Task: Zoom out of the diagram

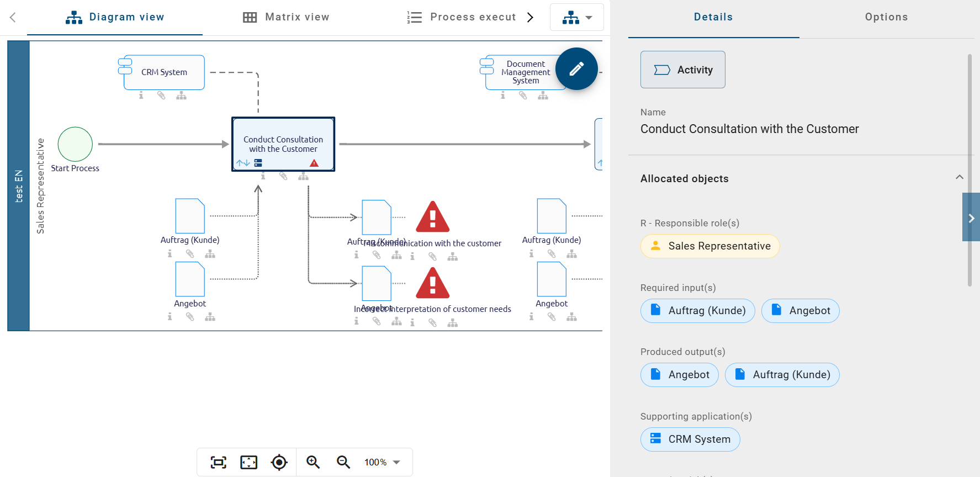Action: pos(343,462)
